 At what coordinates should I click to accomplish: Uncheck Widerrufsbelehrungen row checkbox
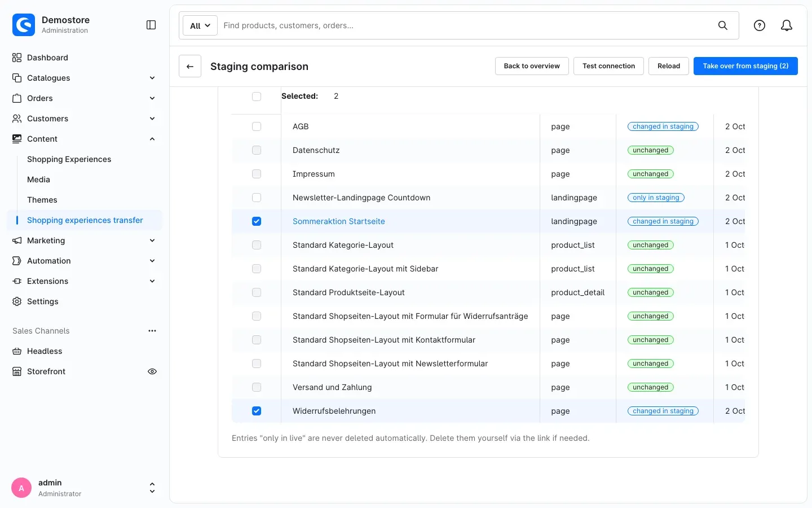(257, 411)
